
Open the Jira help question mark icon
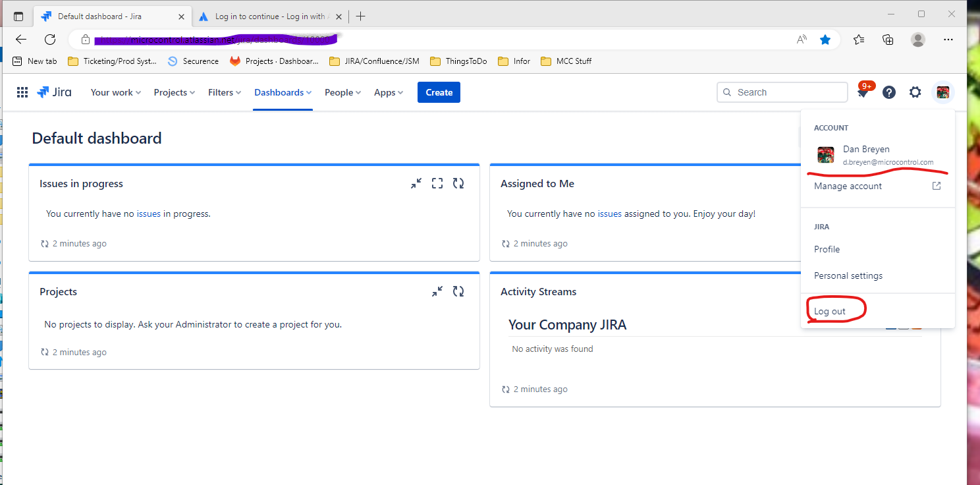pos(889,92)
